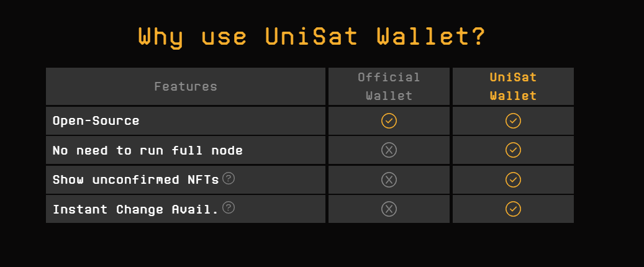This screenshot has width=644, height=267.
Task: Click the word UniSat in the page heading
Action: (x=311, y=36)
